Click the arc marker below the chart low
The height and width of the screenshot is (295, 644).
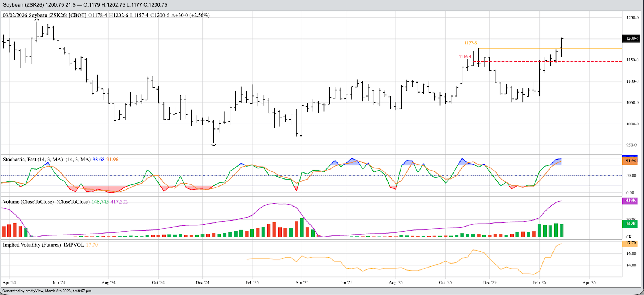tap(213, 145)
